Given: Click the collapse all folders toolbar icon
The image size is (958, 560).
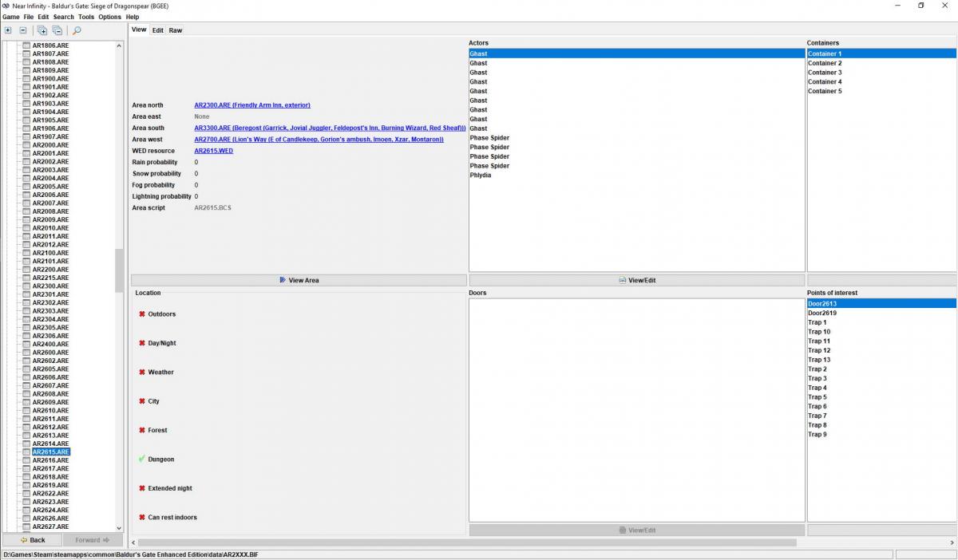Looking at the screenshot, I should point(57,30).
